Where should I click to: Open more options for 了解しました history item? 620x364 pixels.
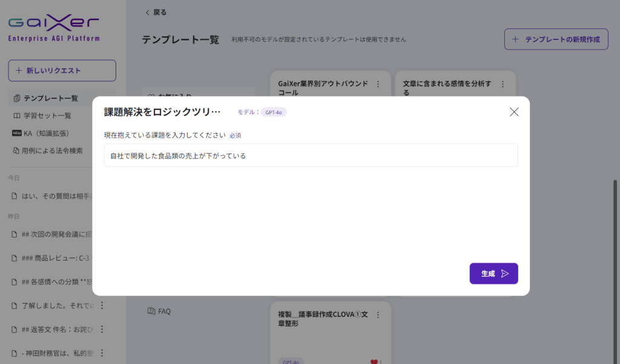click(102, 305)
